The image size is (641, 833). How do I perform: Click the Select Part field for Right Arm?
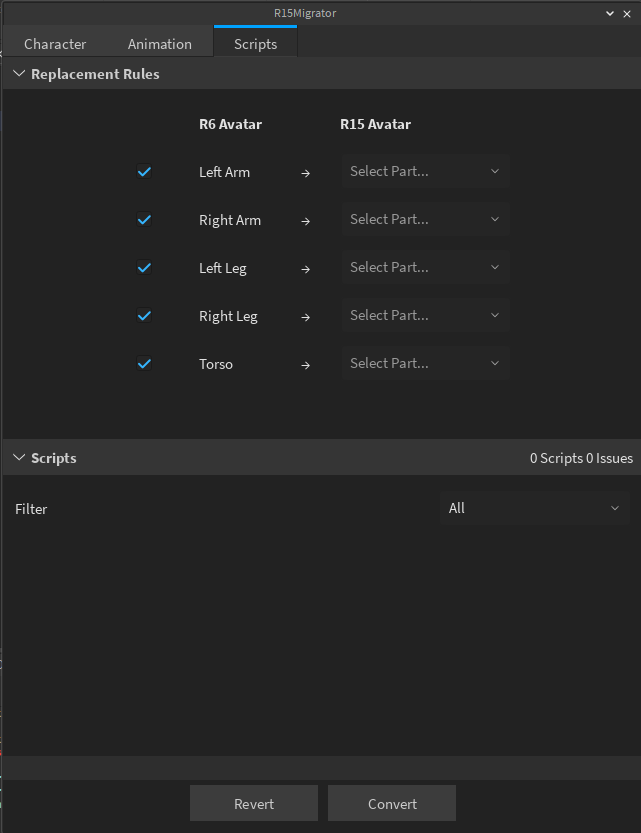(x=425, y=219)
